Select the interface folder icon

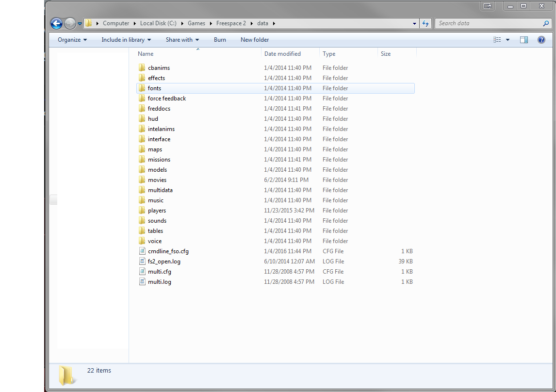tap(142, 139)
